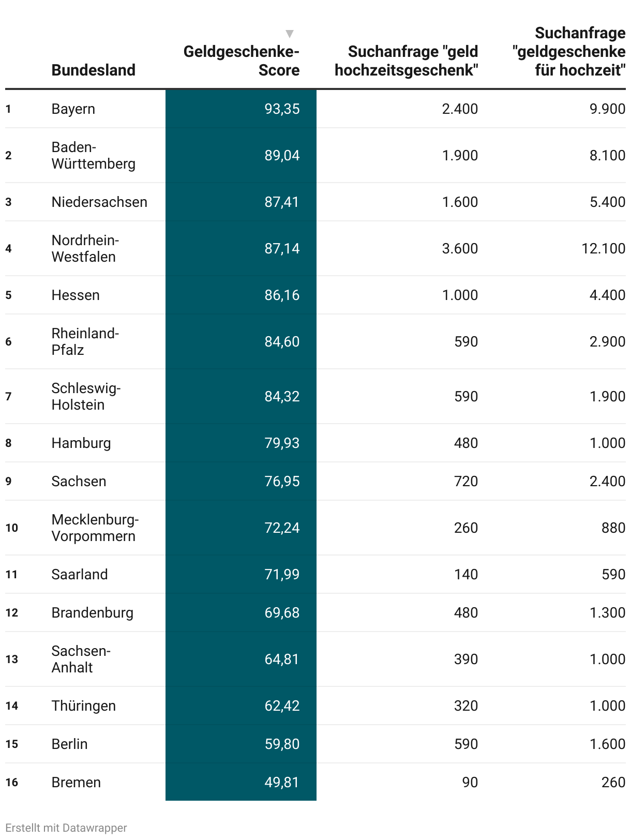Click Hamburg's score value 79,93

282,443
